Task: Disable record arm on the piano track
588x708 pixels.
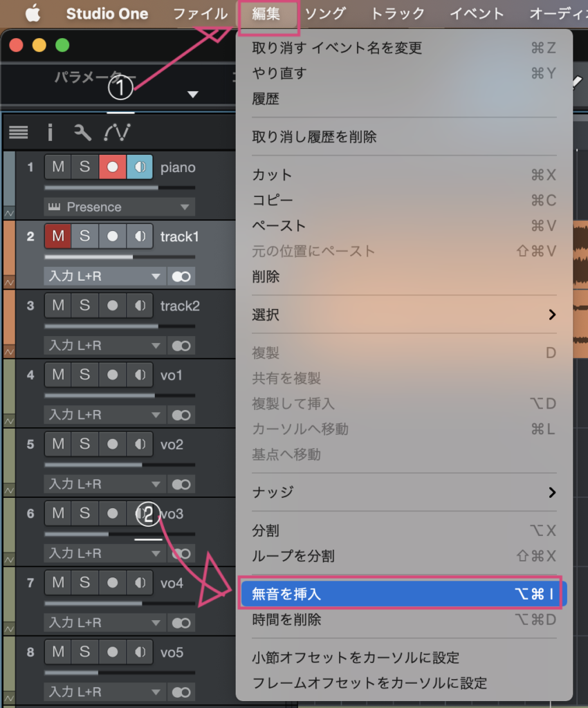Action: tap(112, 167)
